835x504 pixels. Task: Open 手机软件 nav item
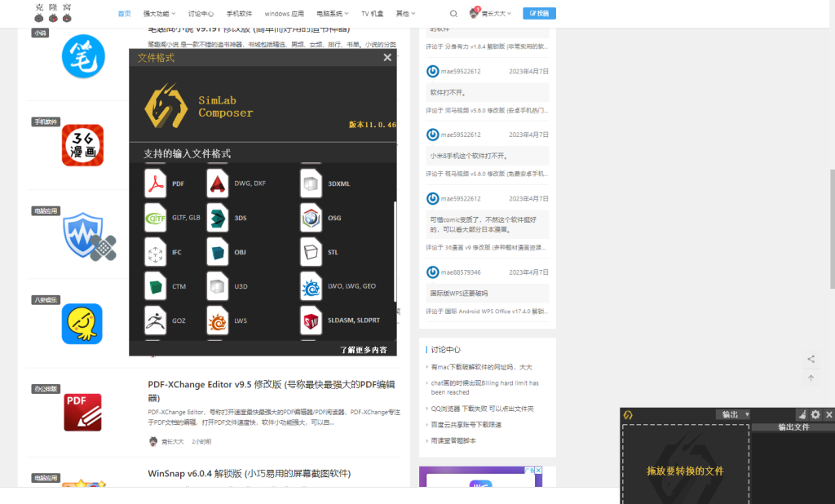point(239,13)
